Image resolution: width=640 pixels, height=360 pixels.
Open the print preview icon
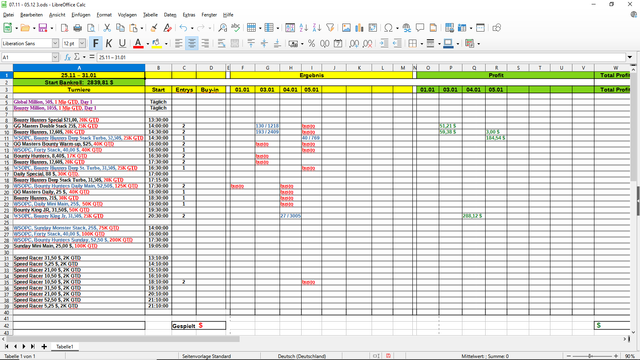[x=91, y=28]
